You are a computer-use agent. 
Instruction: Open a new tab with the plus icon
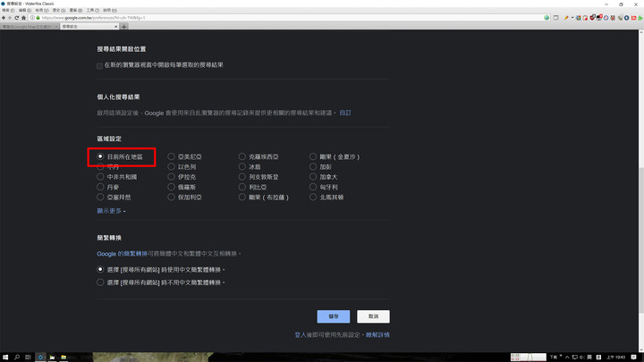point(124,27)
